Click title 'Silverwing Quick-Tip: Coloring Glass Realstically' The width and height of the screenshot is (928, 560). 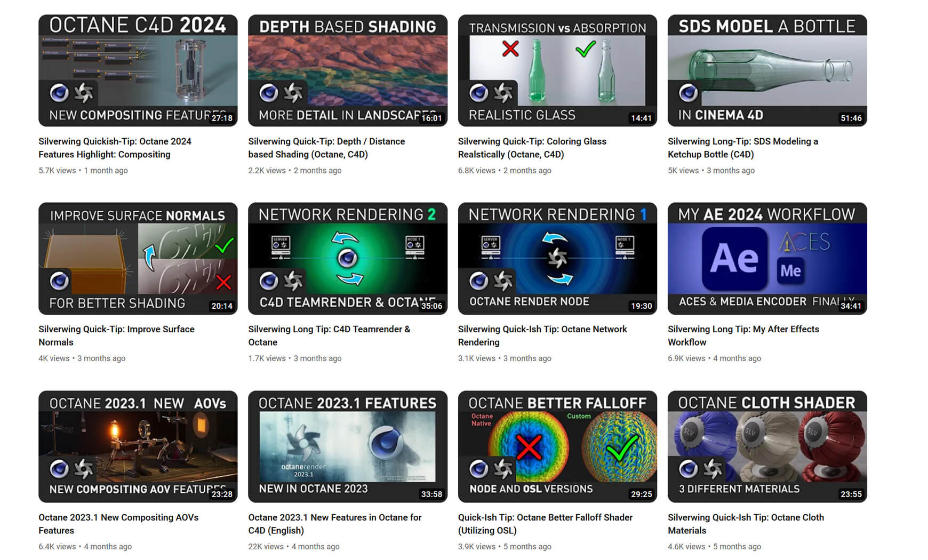coord(532,148)
